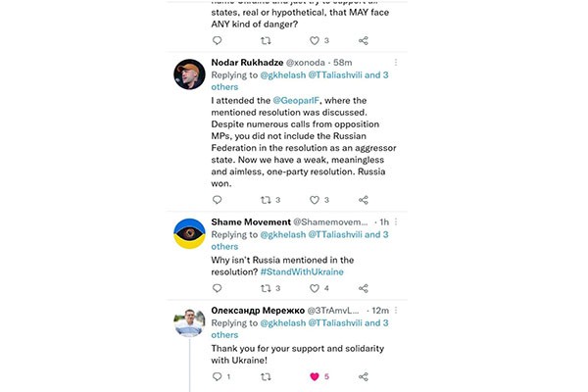The image size is (588, 392).
Task: Share Олександр Мережко's tweet
Action: (364, 376)
